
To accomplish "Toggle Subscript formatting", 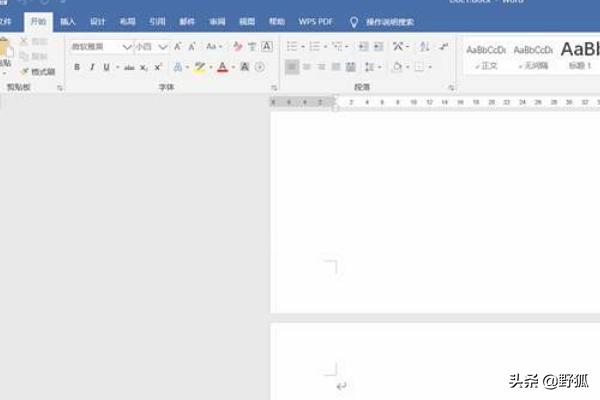I will point(143,68).
